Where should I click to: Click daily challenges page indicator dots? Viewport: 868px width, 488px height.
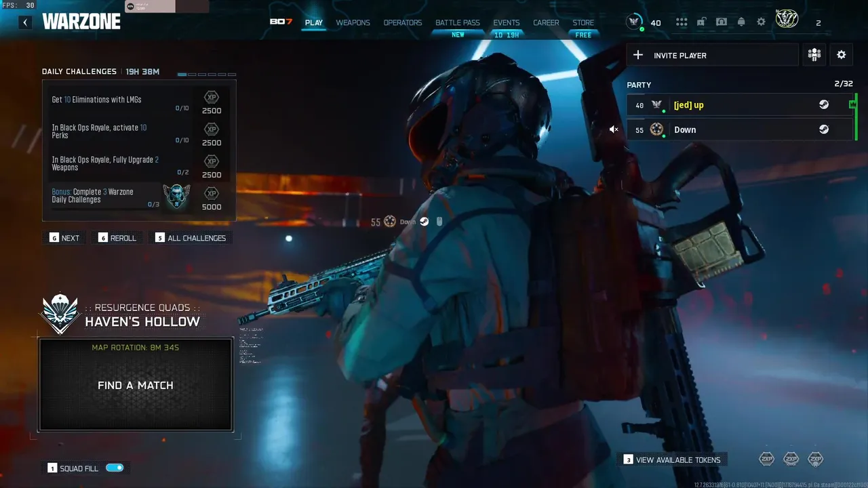[x=207, y=74]
